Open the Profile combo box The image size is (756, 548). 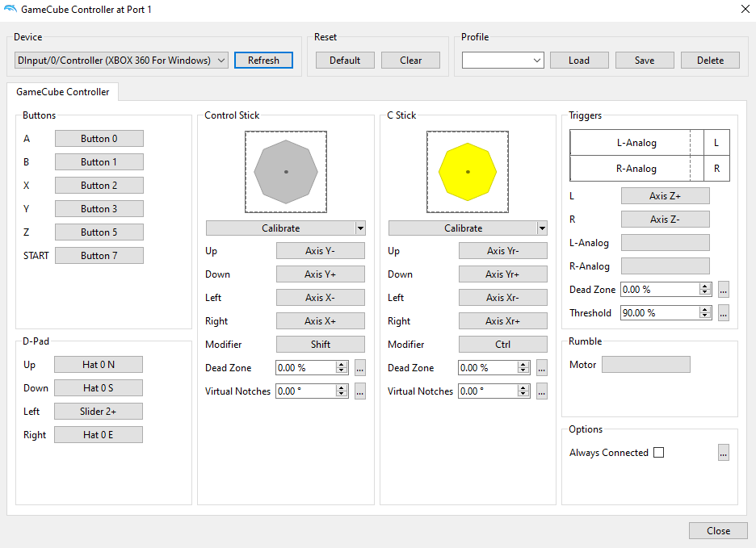[503, 61]
